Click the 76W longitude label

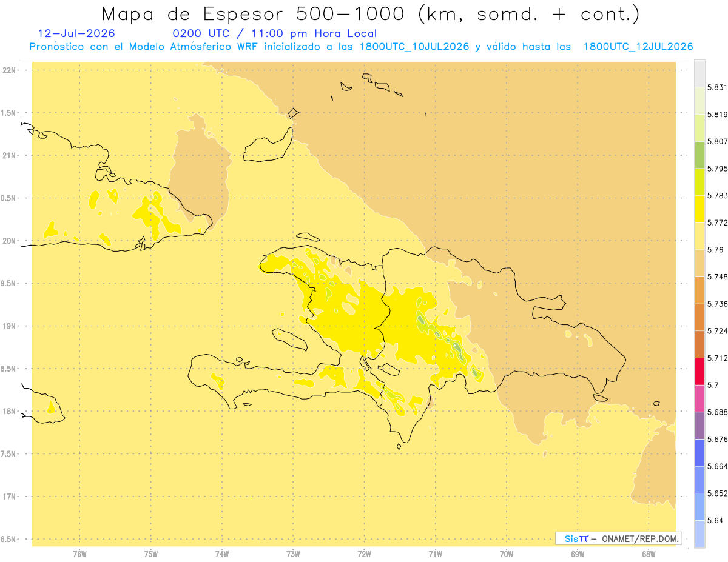click(x=79, y=554)
